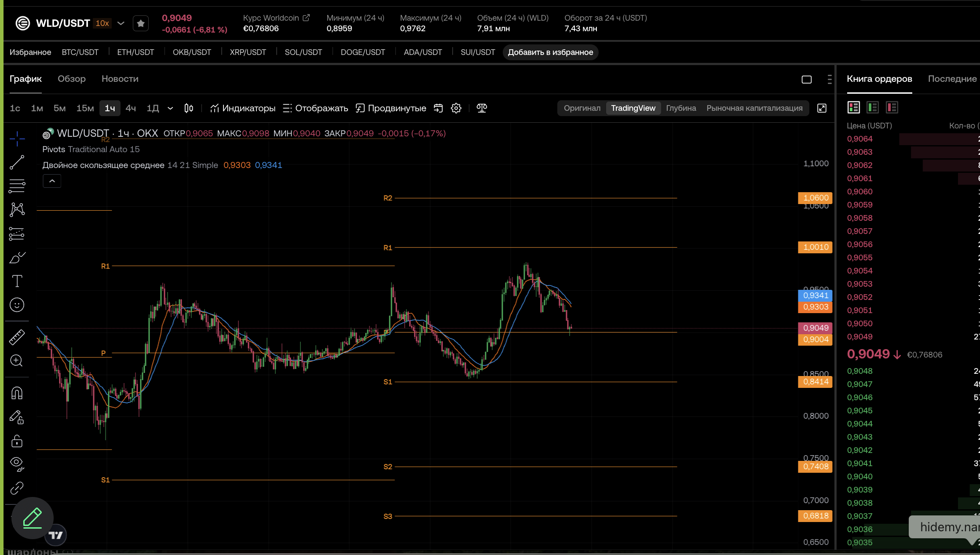The image size is (980, 555).
Task: Open the Fibonacci retracement tool group
Action: tap(17, 186)
